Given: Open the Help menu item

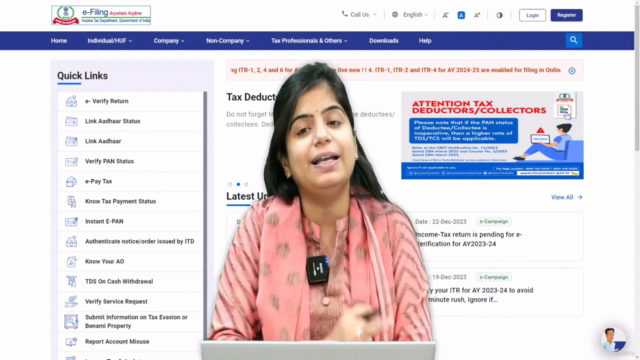Looking at the screenshot, I should tap(425, 41).
